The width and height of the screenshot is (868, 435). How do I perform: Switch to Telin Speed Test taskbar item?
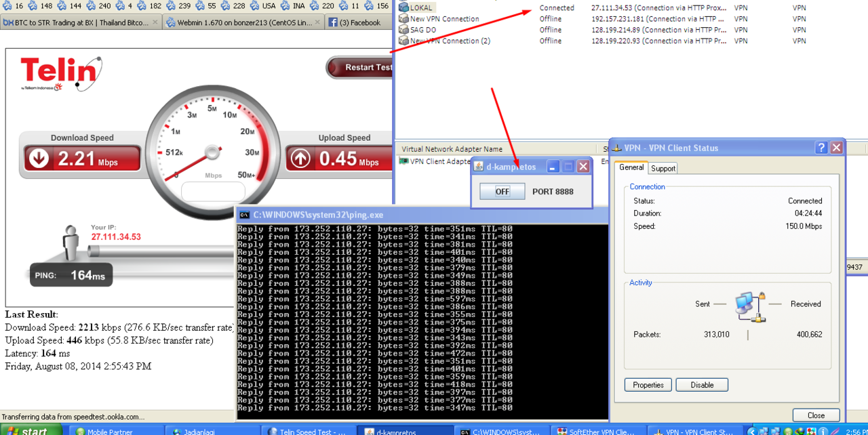tap(309, 430)
